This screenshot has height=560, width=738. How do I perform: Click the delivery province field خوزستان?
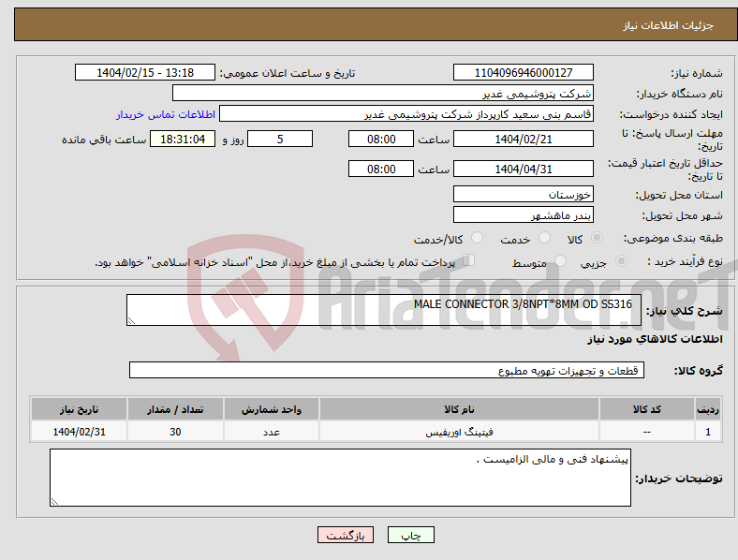(x=524, y=194)
